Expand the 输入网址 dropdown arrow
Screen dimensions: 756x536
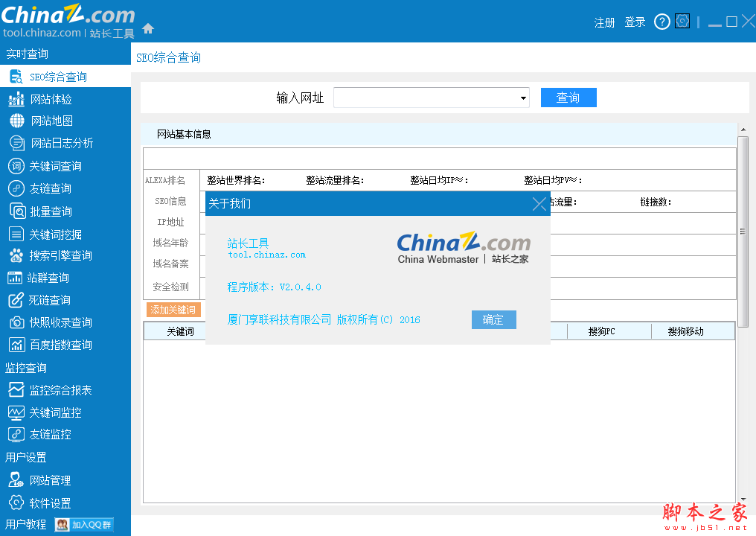[523, 98]
